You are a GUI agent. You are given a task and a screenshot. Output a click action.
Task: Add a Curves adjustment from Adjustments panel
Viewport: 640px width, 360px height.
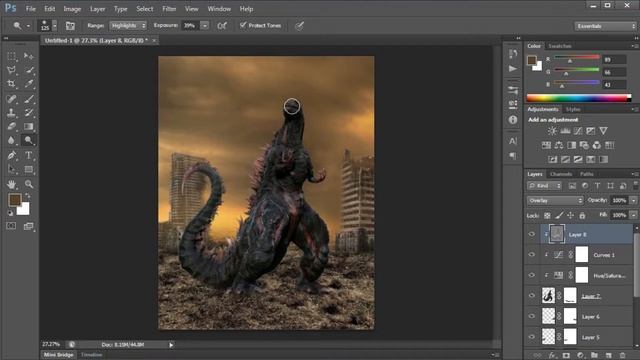(578, 131)
